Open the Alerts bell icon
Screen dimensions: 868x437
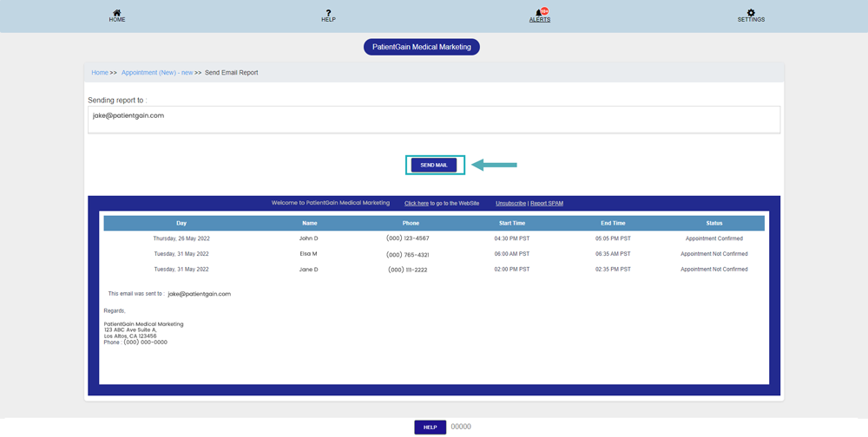(538, 13)
